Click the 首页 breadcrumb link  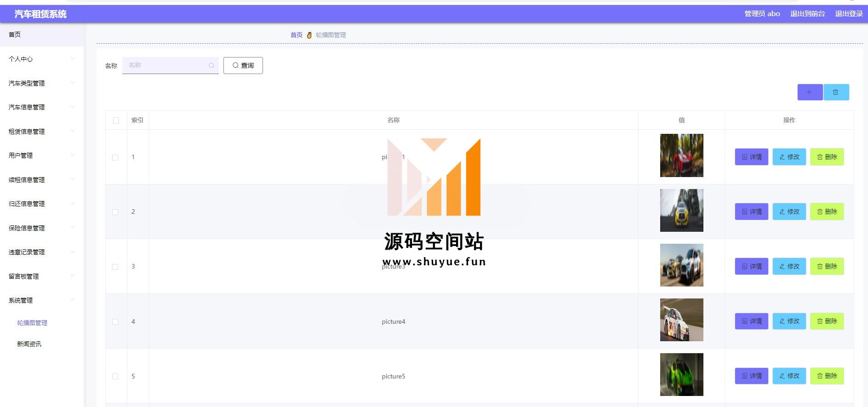tap(297, 35)
